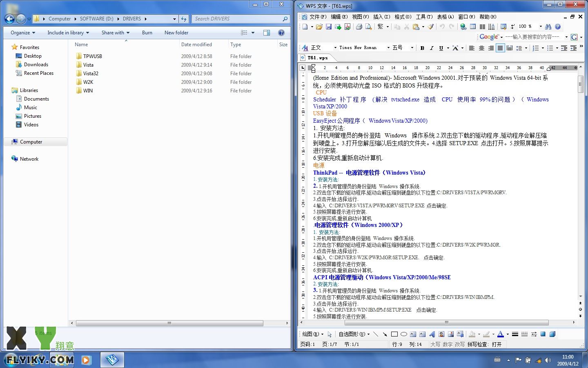The width and height of the screenshot is (588, 368).
Task: Click the Google search input box
Action: (533, 37)
